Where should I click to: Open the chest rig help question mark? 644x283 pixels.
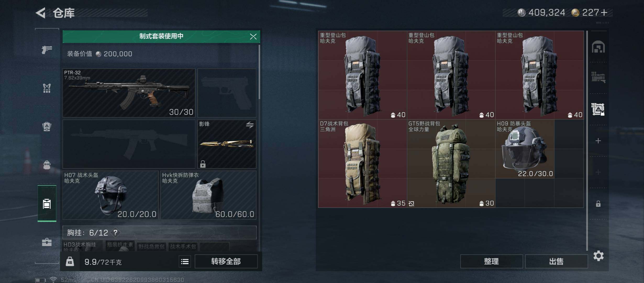(x=115, y=232)
